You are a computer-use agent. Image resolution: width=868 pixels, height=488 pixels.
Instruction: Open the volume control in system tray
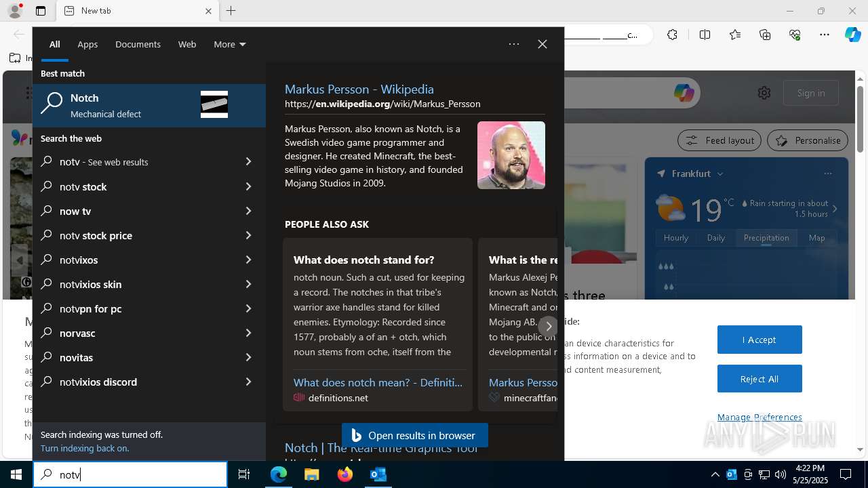[780, 474]
